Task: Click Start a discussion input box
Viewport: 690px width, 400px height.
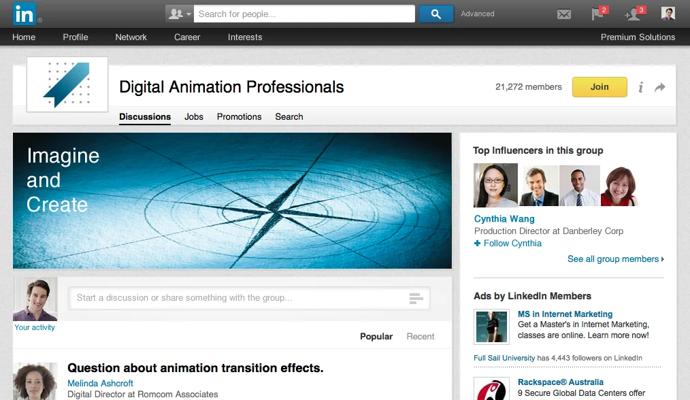Action: [x=249, y=298]
